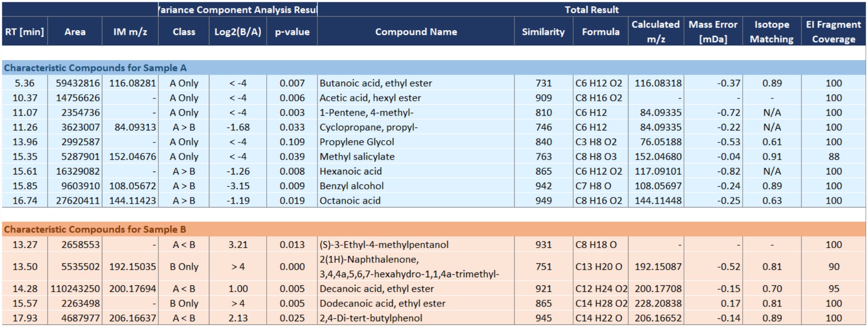Click the 'RT [min]' column header

point(25,32)
